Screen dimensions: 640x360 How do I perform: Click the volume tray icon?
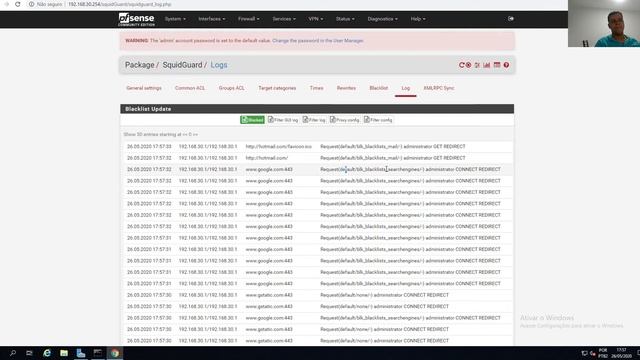click(x=593, y=353)
